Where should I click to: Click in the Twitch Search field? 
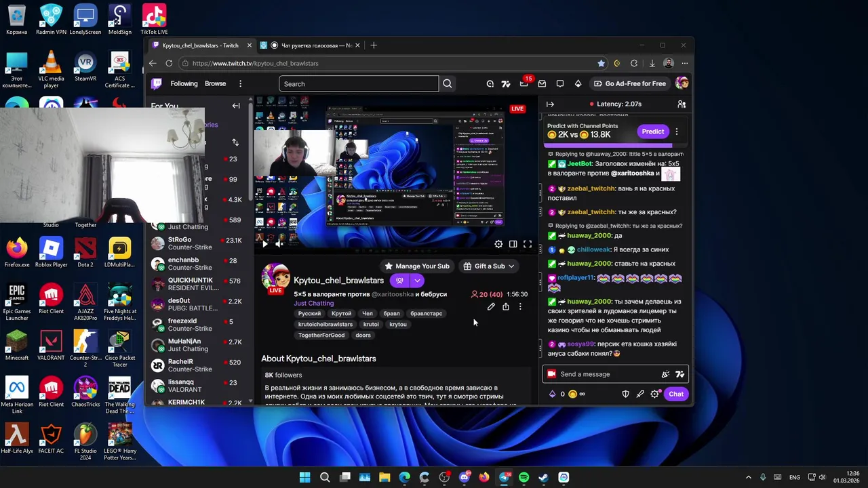(359, 84)
